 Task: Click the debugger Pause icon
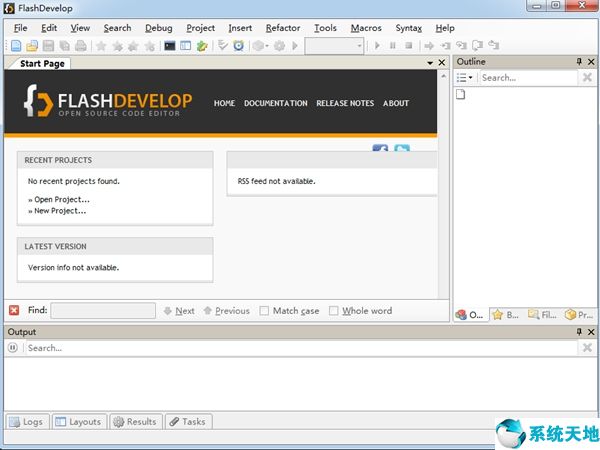tap(393, 46)
